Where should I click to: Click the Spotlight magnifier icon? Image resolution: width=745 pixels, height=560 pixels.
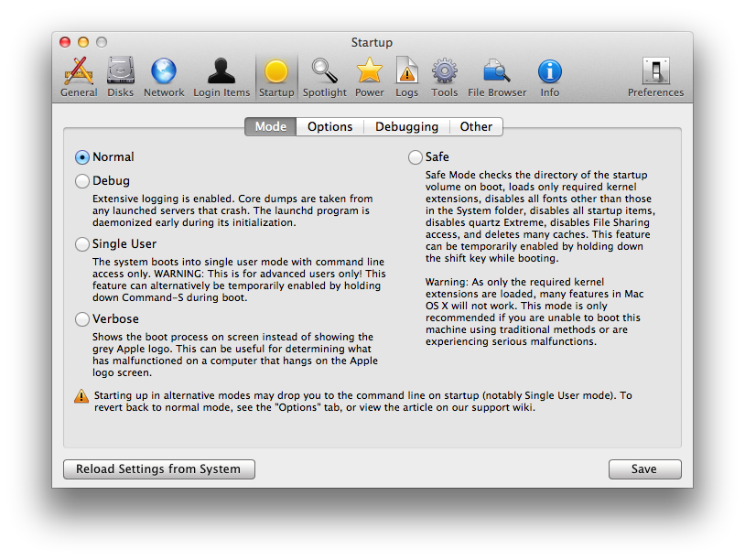point(325,71)
